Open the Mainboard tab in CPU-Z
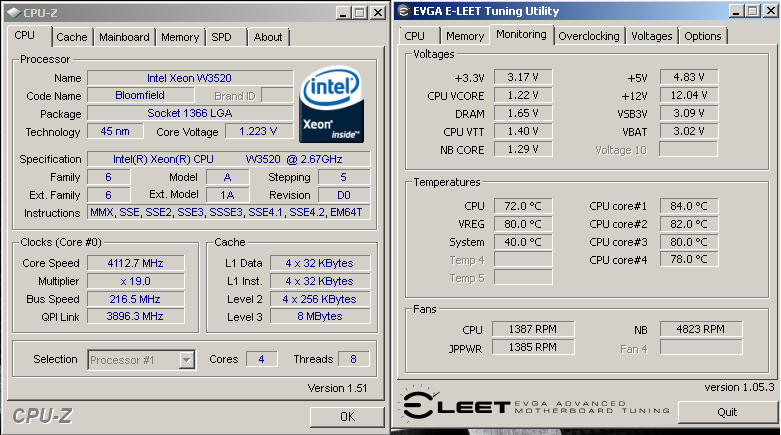The image size is (781, 435). (x=124, y=37)
